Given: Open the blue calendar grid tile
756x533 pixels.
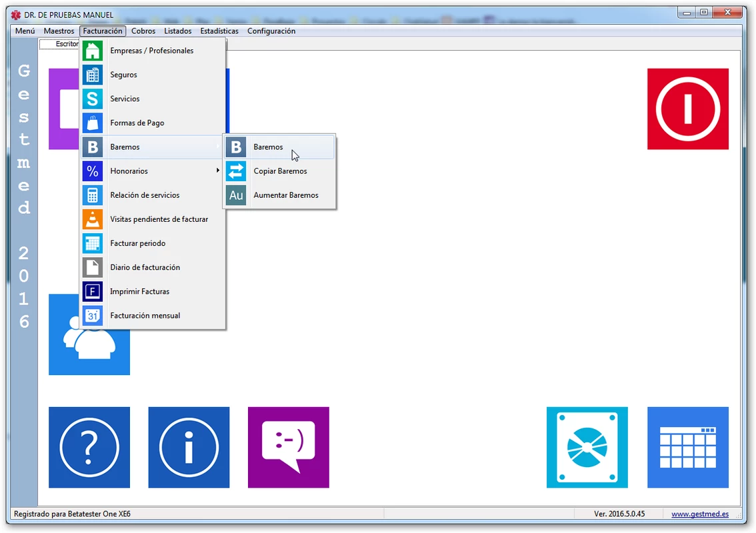Looking at the screenshot, I should pyautogui.click(x=687, y=447).
